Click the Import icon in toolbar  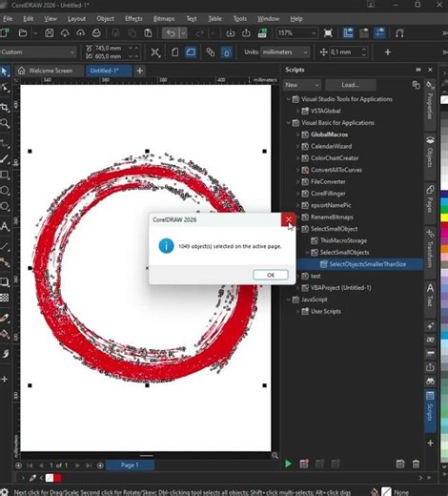click(231, 33)
